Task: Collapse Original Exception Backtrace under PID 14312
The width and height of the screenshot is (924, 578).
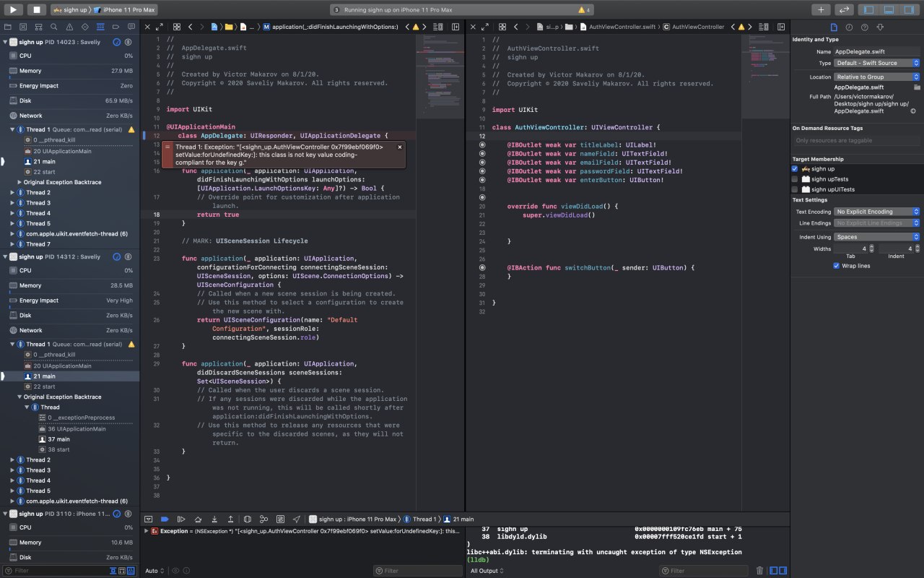Action: pyautogui.click(x=19, y=397)
